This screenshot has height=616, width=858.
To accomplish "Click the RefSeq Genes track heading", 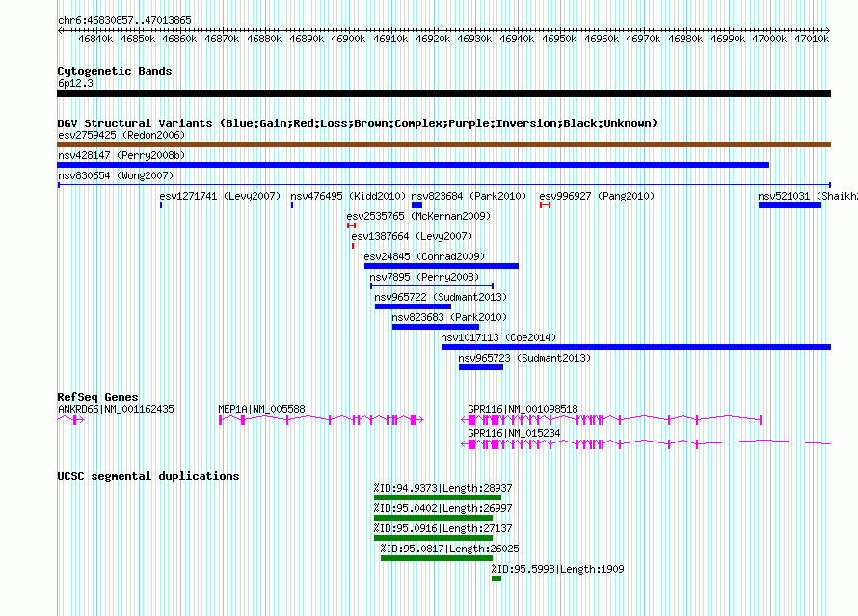I will click(x=98, y=398).
